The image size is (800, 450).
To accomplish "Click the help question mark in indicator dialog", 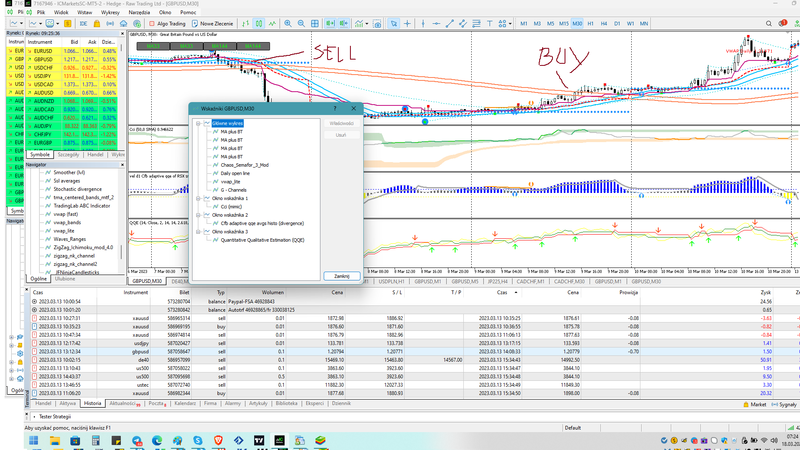I will (334, 107).
